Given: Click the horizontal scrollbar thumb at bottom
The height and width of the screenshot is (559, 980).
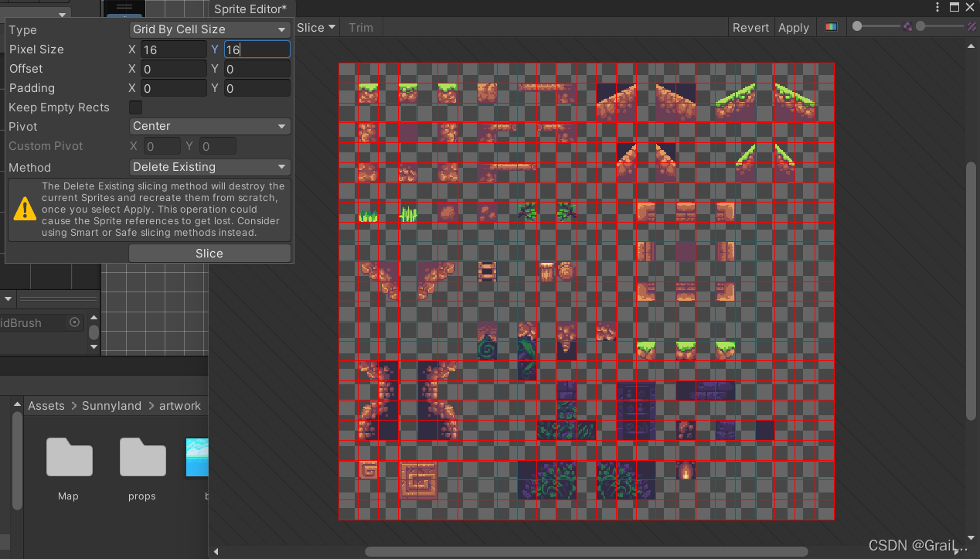Looking at the screenshot, I should click(586, 552).
